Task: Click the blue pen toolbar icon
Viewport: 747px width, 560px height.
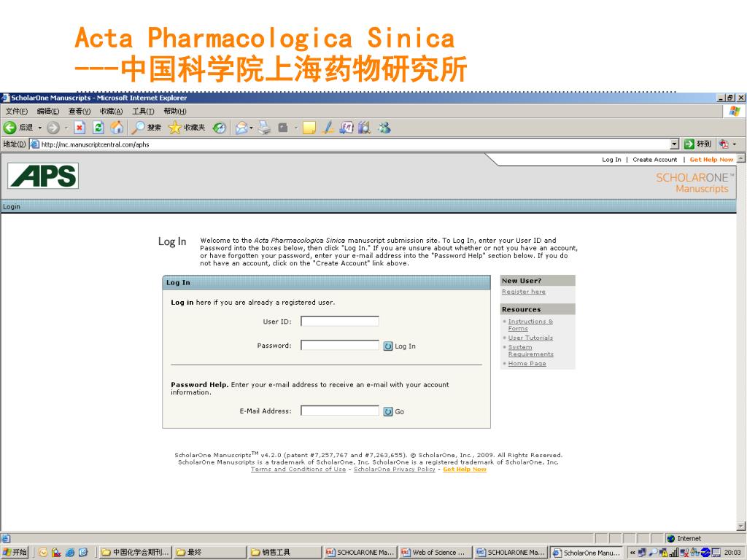Action: click(328, 128)
